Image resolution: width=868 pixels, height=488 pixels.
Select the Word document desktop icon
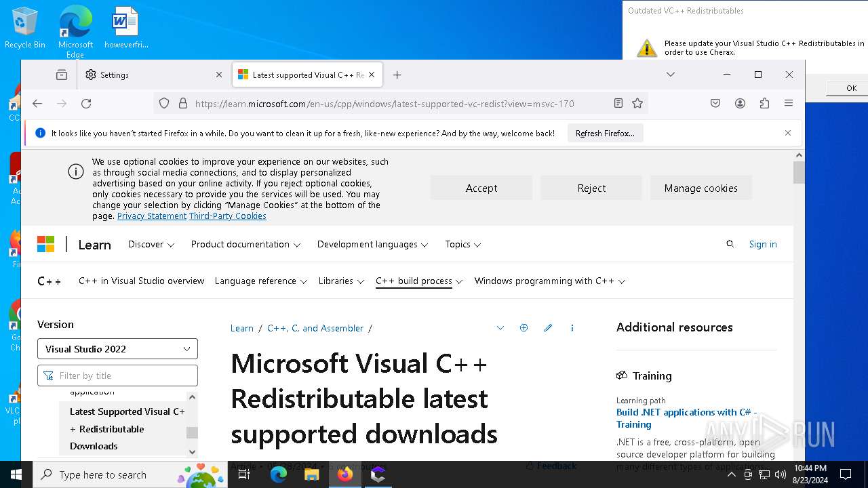[x=125, y=28]
